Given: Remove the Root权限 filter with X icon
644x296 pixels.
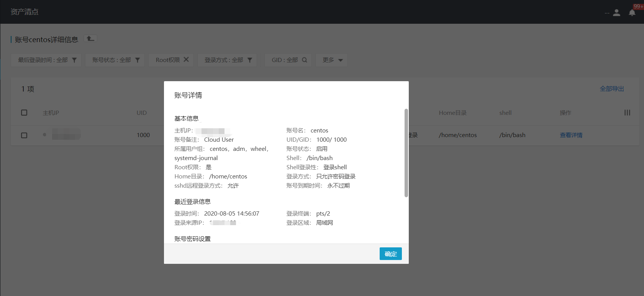Looking at the screenshot, I should [x=186, y=59].
